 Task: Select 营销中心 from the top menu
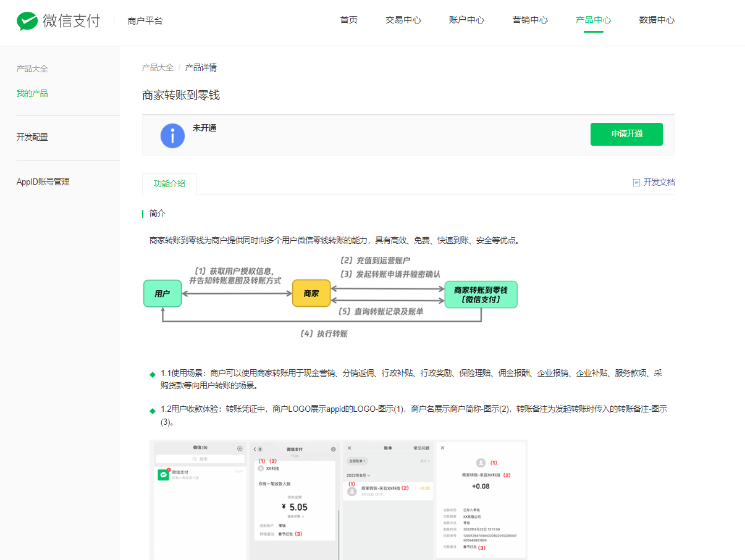point(530,20)
